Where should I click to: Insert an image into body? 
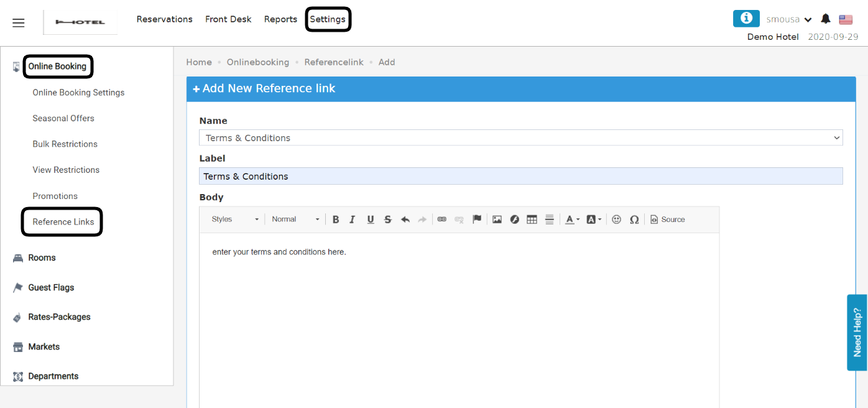[x=497, y=220]
